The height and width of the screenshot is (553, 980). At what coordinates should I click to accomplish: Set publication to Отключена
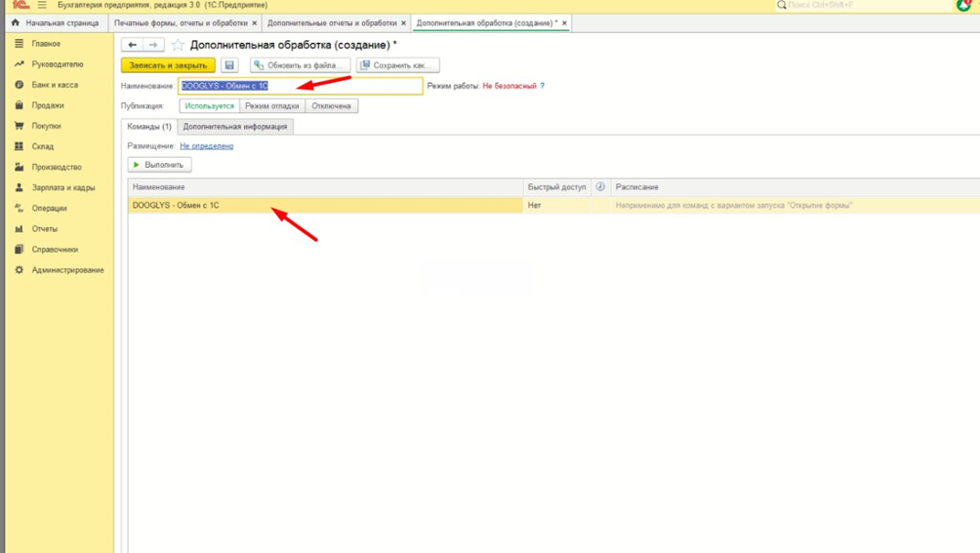pos(331,106)
